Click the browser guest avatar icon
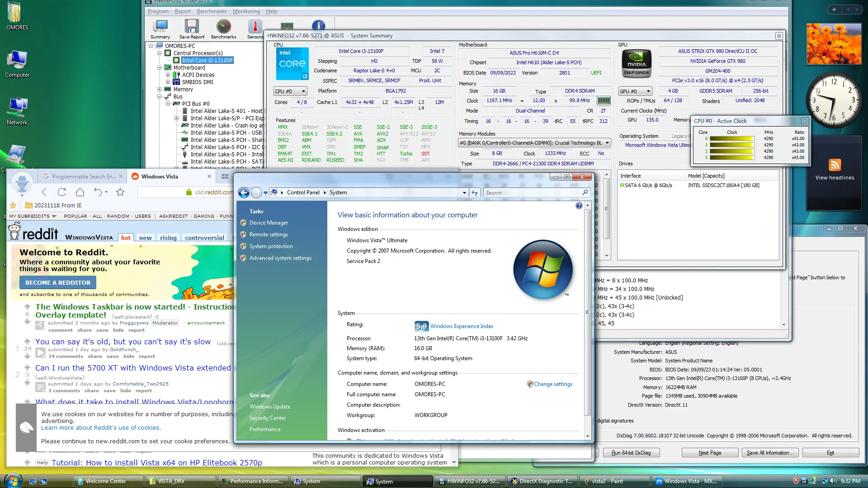The image size is (868, 488). click(x=22, y=183)
